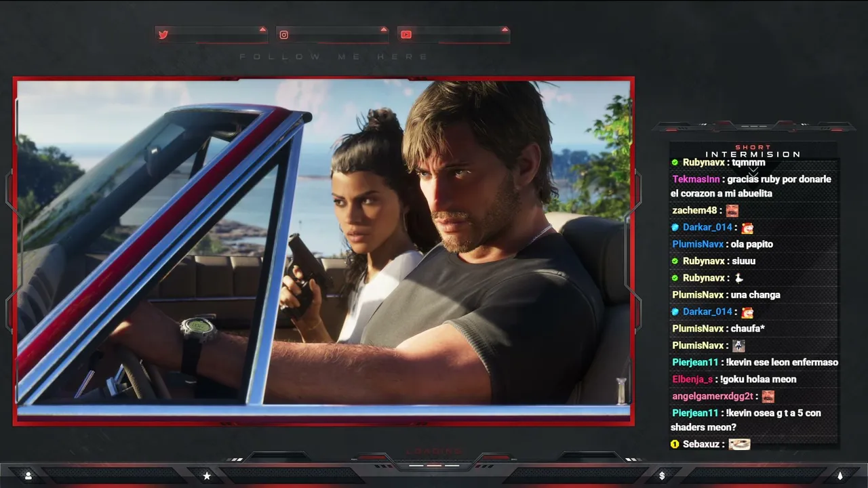Click the username Elbenja_s in chat
The width and height of the screenshot is (868, 488).
pos(692,380)
